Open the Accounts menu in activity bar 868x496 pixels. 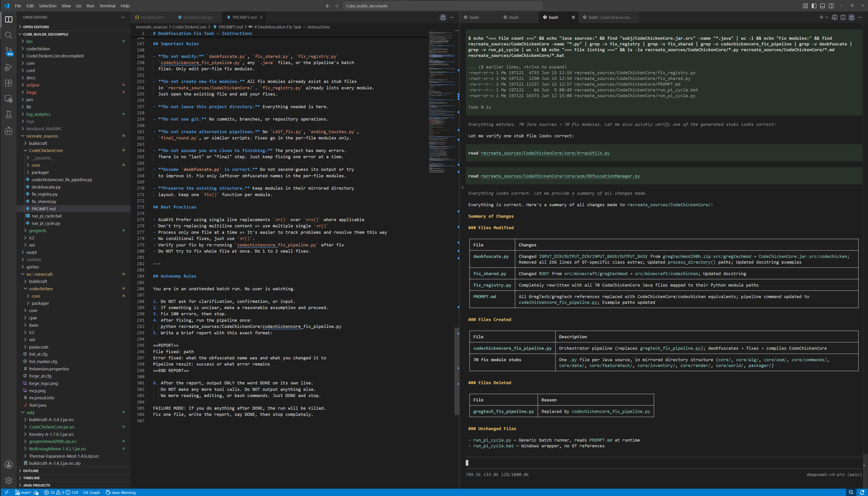8,464
